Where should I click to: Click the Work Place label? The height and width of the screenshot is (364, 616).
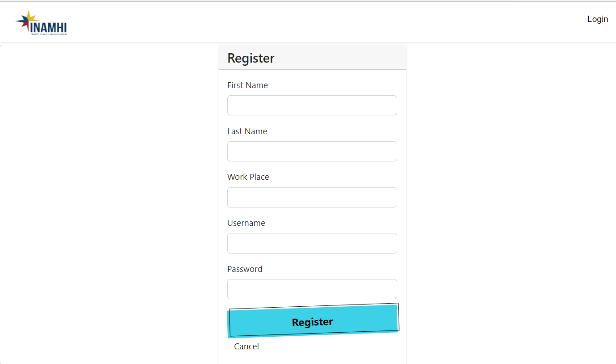pyautogui.click(x=248, y=177)
